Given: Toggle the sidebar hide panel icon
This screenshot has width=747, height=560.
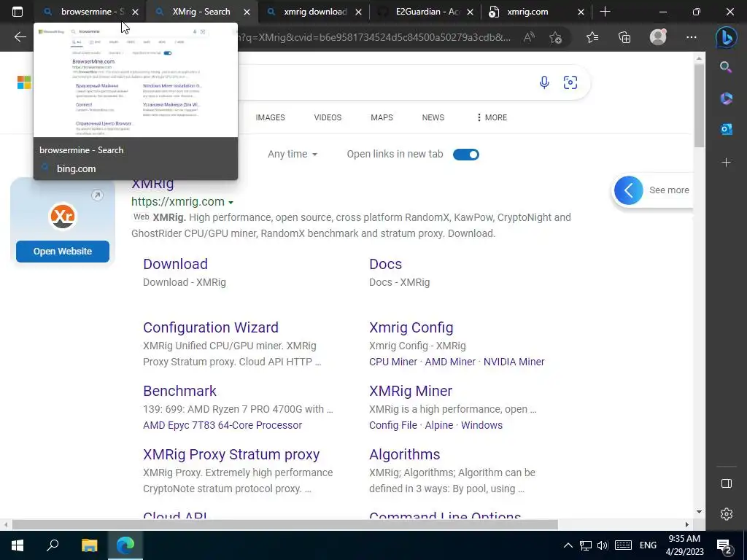Looking at the screenshot, I should point(726,483).
